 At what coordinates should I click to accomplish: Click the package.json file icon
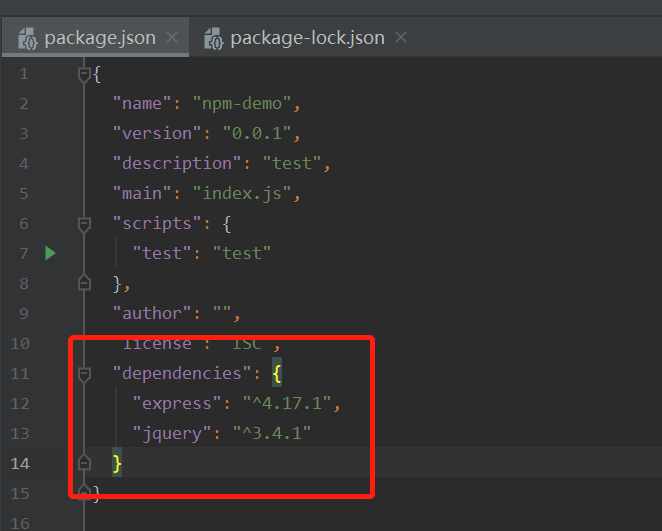[x=28, y=39]
